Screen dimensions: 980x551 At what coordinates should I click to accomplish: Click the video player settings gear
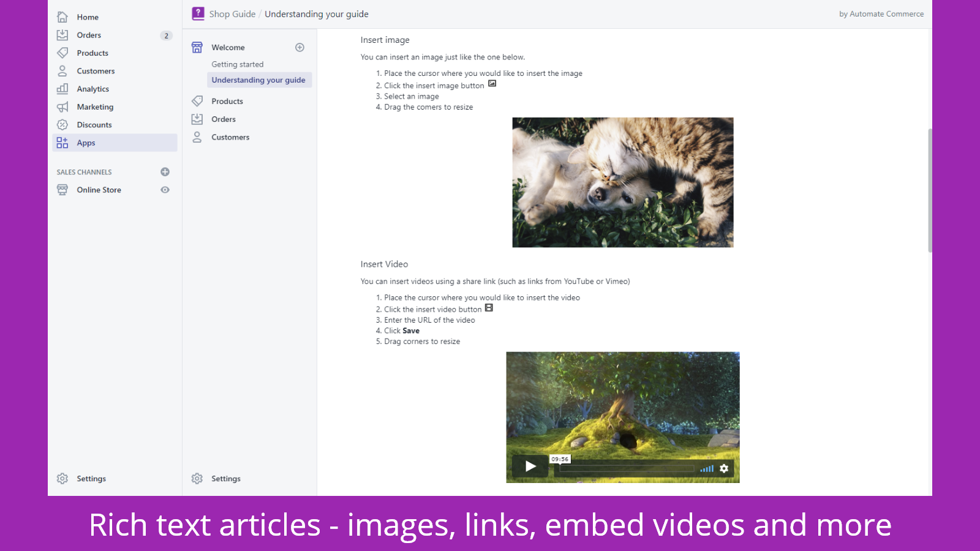[725, 468]
